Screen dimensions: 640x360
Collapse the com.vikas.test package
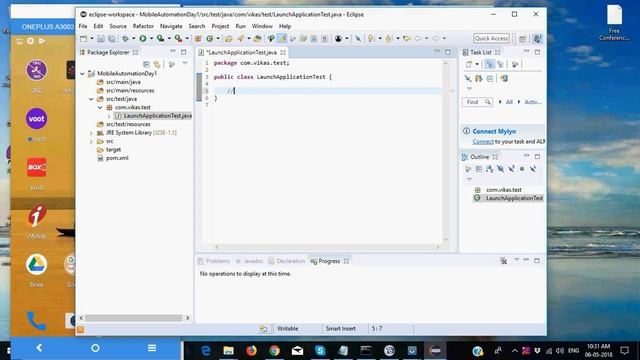[100, 107]
